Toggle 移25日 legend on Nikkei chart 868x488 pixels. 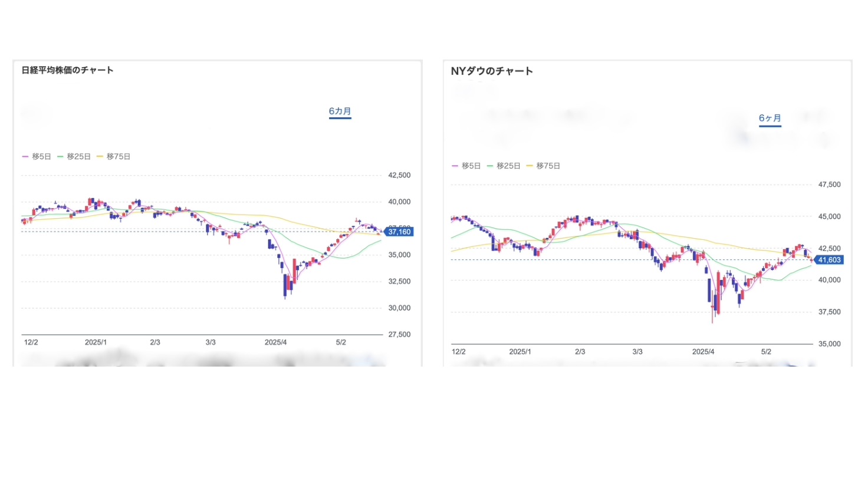(x=74, y=157)
